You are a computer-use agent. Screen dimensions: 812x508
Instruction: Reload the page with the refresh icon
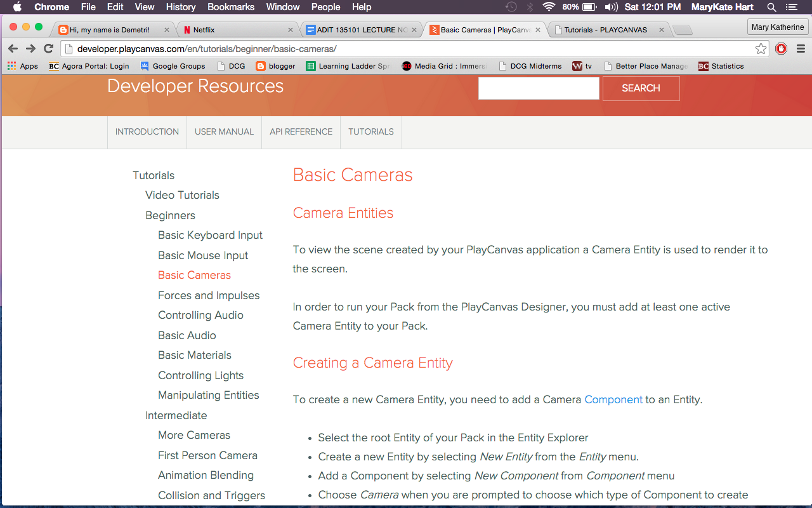coord(48,49)
